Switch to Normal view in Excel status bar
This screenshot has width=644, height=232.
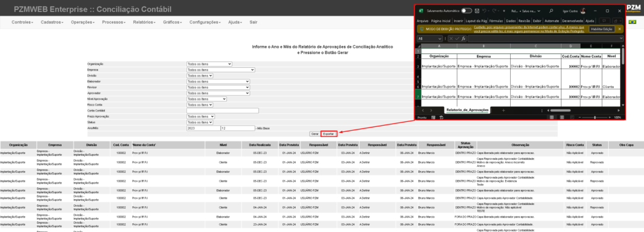[552, 118]
